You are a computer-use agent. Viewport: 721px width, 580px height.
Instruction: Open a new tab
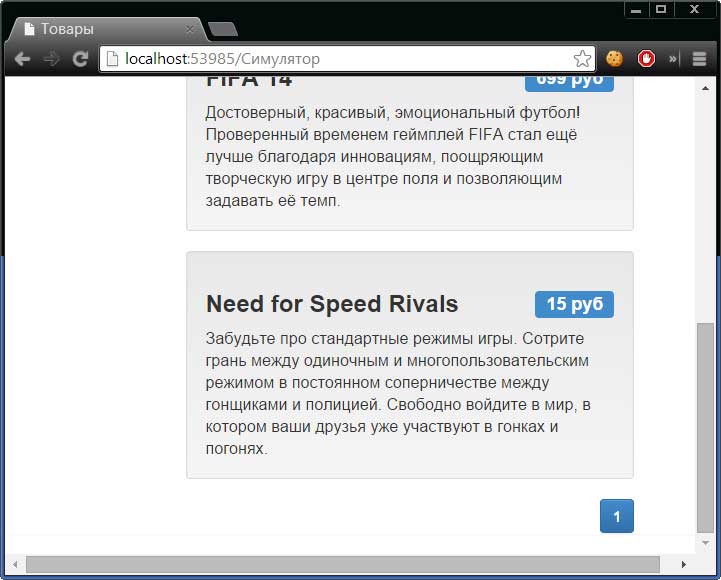tap(223, 29)
